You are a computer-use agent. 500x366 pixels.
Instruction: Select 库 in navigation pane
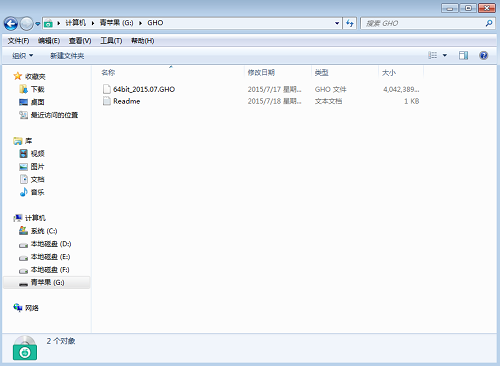click(29, 141)
